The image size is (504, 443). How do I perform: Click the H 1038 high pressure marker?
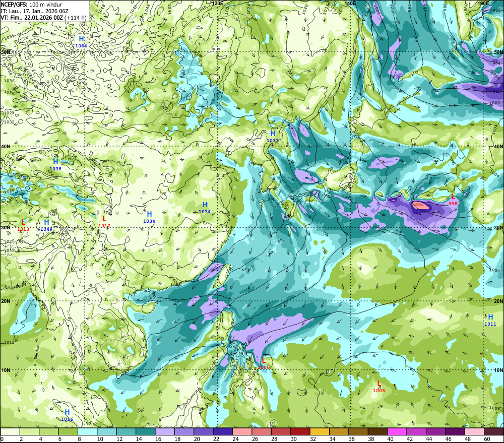[55, 165]
